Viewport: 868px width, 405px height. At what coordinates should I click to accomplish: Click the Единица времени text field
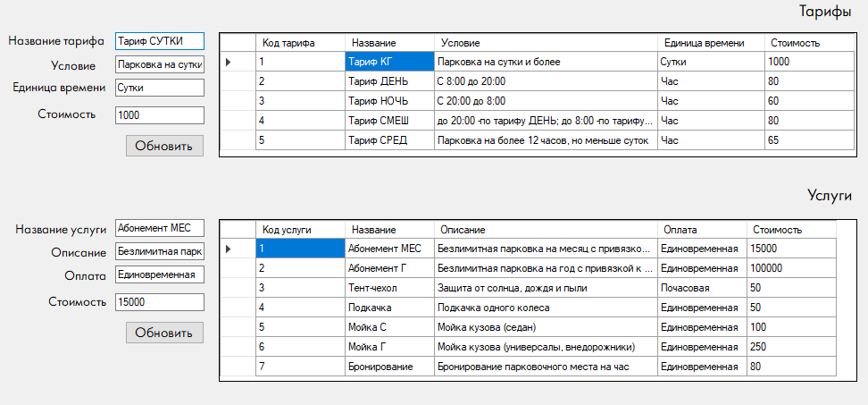pyautogui.click(x=160, y=88)
